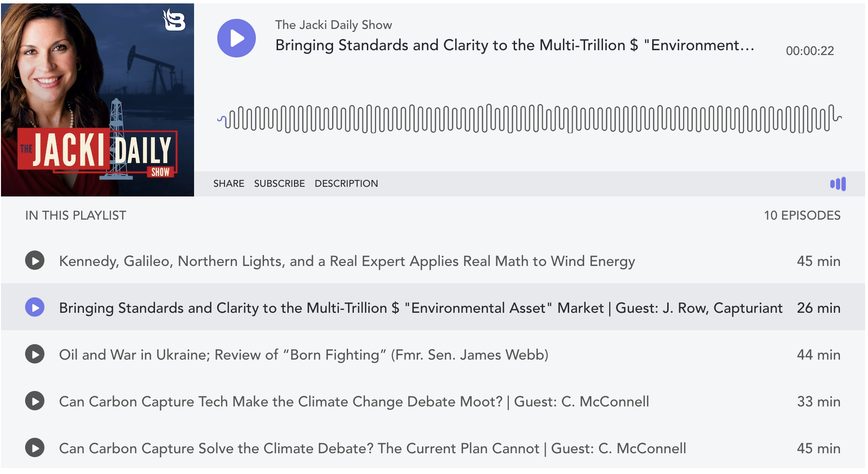Viewport: 868px width, 474px height.
Task: Select Can Carbon Capture Tech episode title
Action: coord(353,402)
